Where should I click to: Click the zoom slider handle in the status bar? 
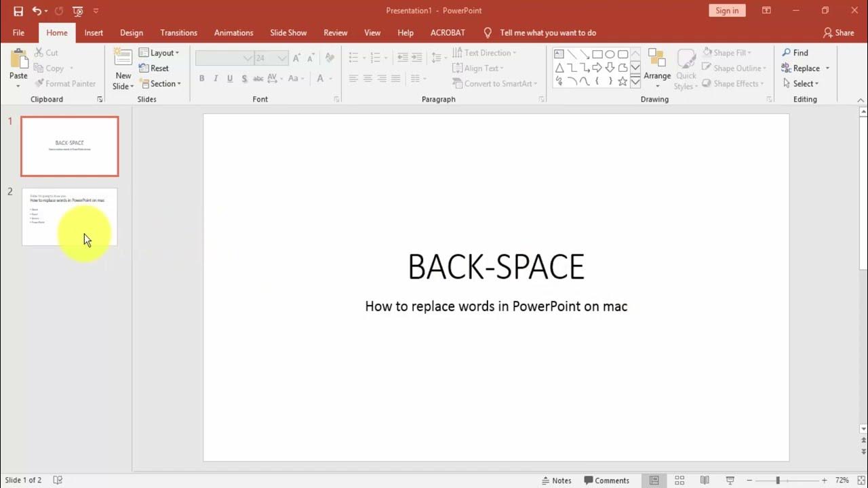pyautogui.click(x=778, y=480)
